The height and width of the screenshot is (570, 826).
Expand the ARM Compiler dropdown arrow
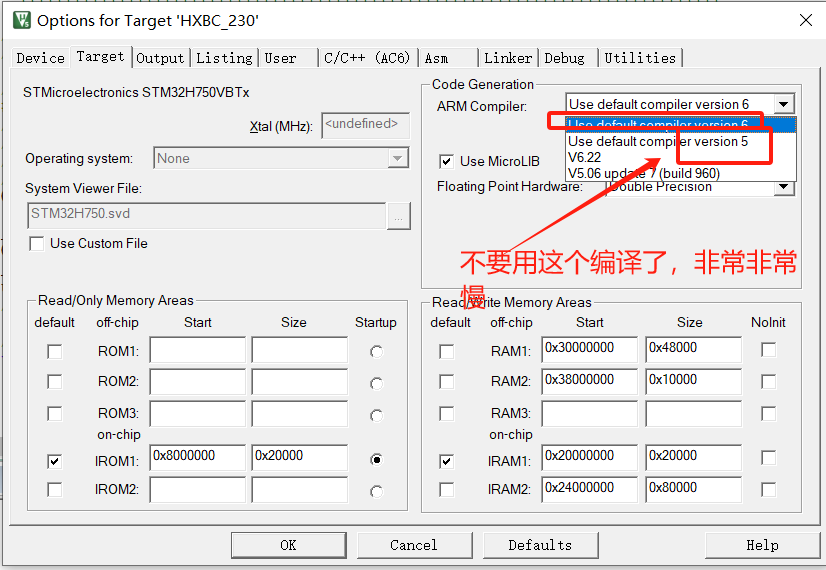tap(784, 104)
